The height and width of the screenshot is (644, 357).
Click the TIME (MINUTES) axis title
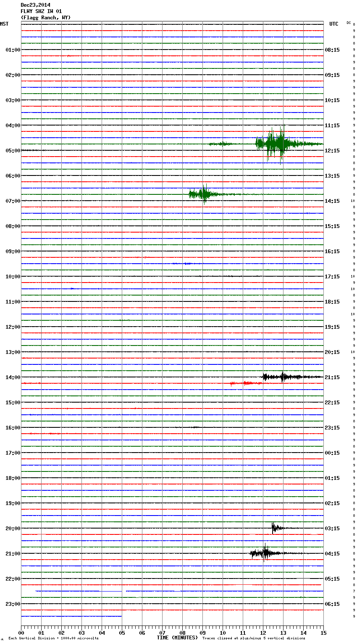pyautogui.click(x=177, y=638)
